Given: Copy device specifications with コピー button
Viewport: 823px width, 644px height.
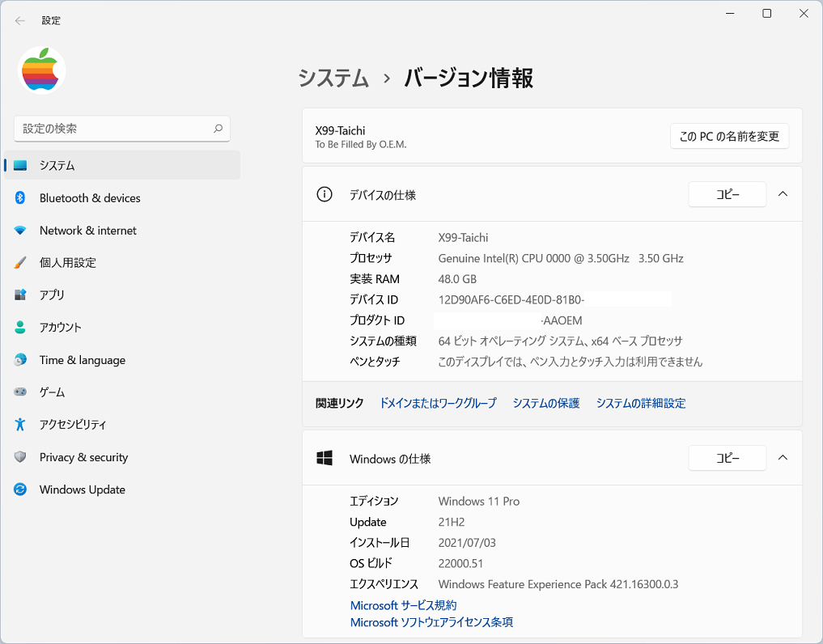Looking at the screenshot, I should point(728,194).
